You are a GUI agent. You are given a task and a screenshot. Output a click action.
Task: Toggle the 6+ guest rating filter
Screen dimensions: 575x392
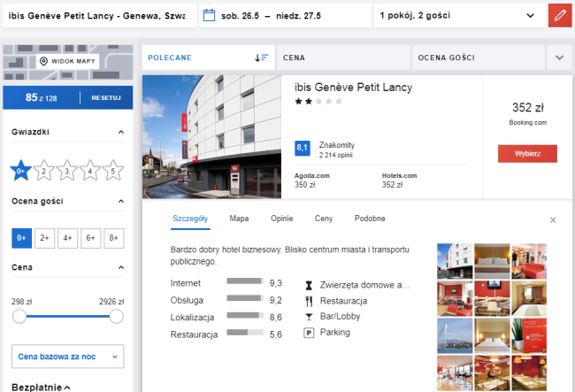point(90,238)
